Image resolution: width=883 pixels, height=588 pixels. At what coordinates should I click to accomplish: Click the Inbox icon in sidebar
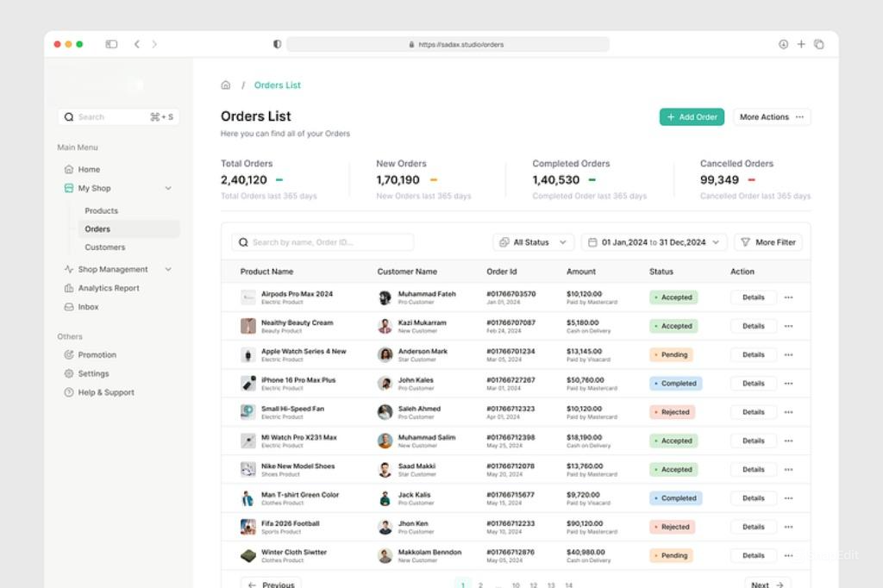tap(69, 307)
